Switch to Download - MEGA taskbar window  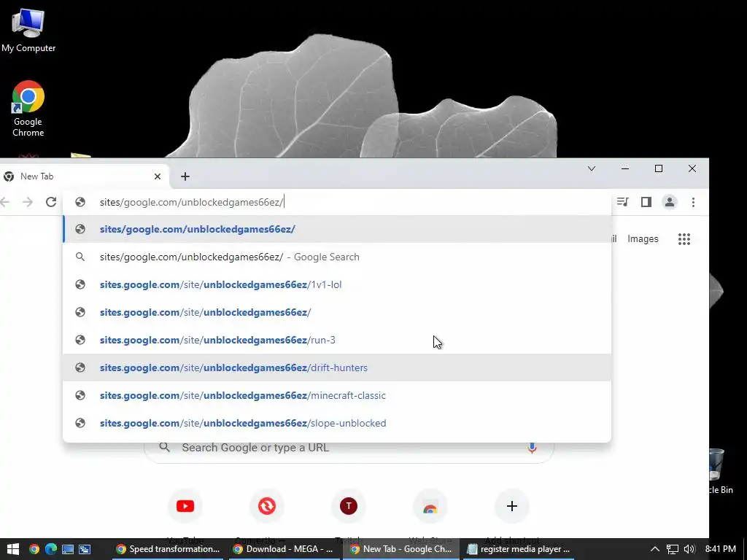pyautogui.click(x=285, y=549)
